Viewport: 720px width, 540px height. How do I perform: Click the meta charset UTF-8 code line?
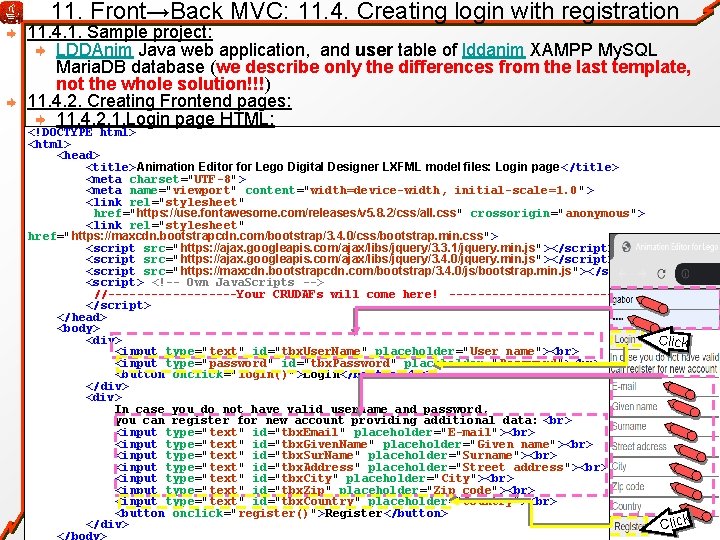166,179
